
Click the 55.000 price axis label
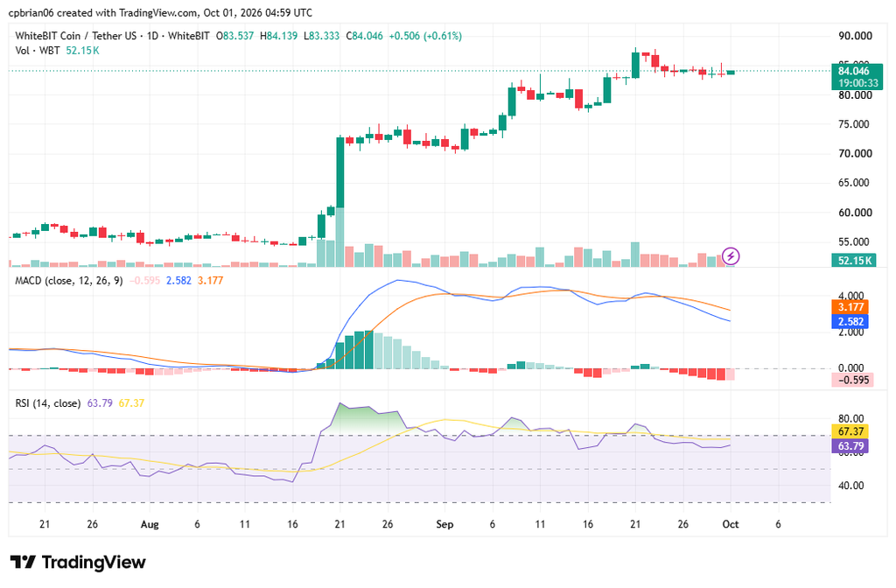(x=855, y=242)
